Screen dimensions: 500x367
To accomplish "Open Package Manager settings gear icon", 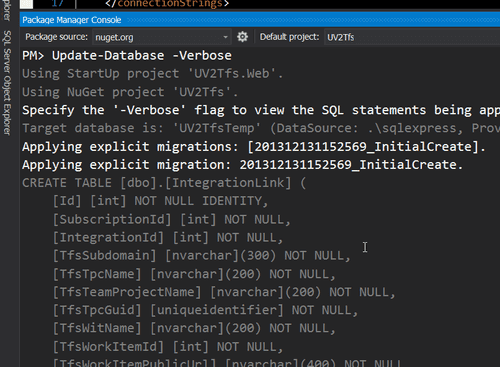I will [x=242, y=37].
